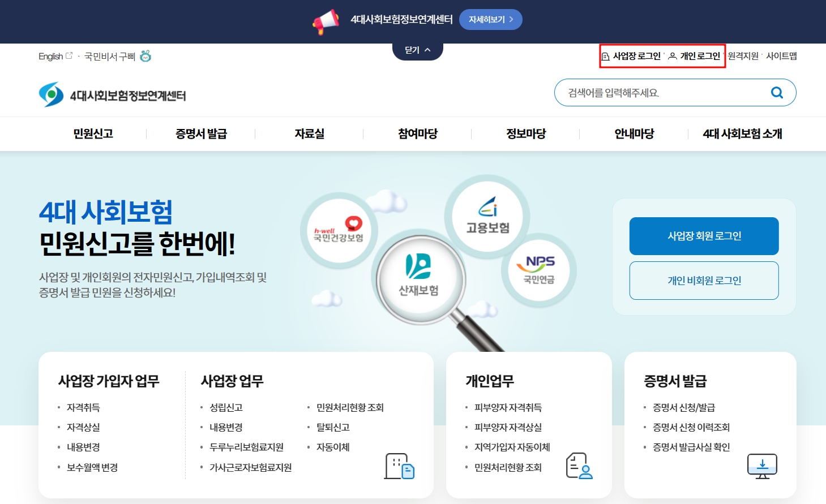Click the building document icon in 사업장 업무
Viewport: 826px width, 504px height.
399,466
